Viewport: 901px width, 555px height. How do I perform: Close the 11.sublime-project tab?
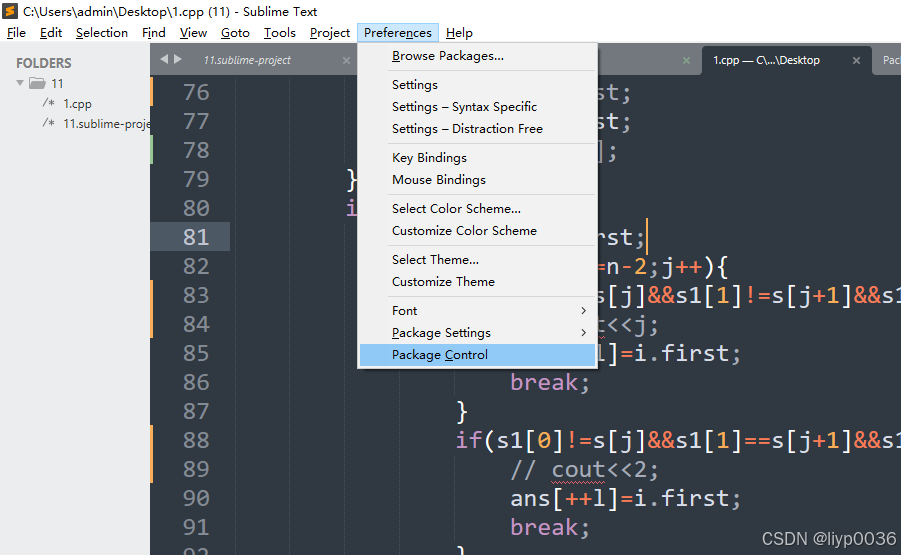pos(346,60)
